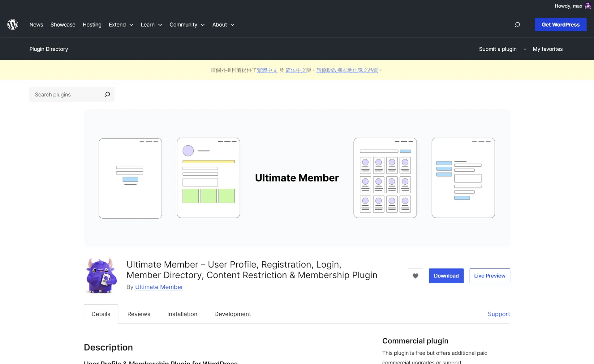Expand the Community menu chevron

(203, 25)
